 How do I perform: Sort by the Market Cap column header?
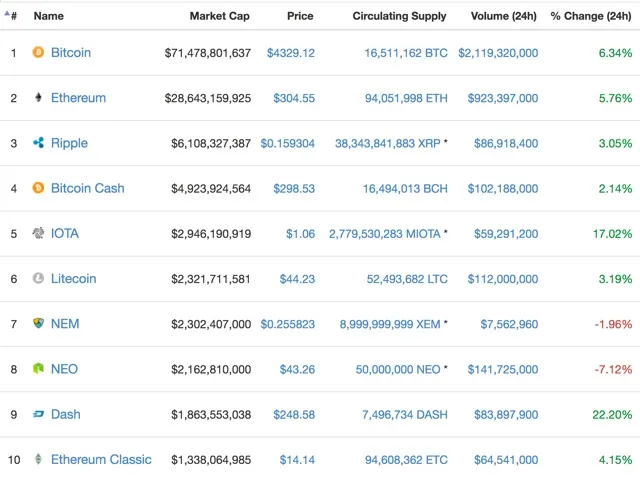coord(220,16)
